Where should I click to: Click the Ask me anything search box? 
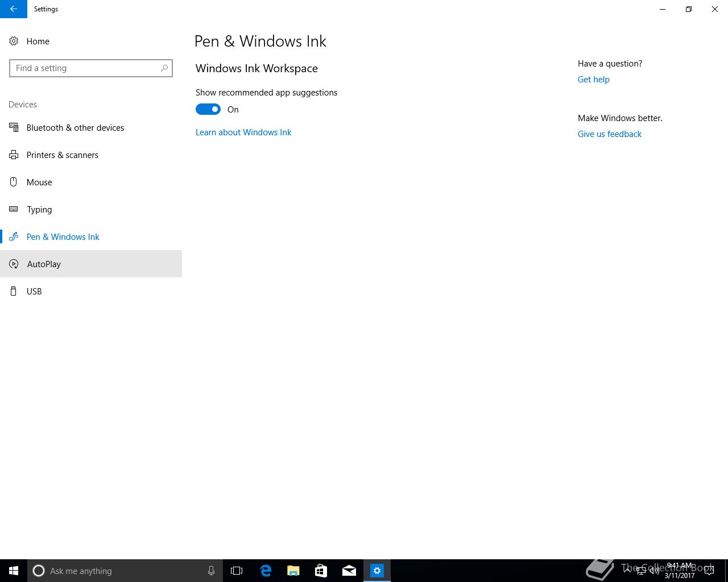point(125,571)
